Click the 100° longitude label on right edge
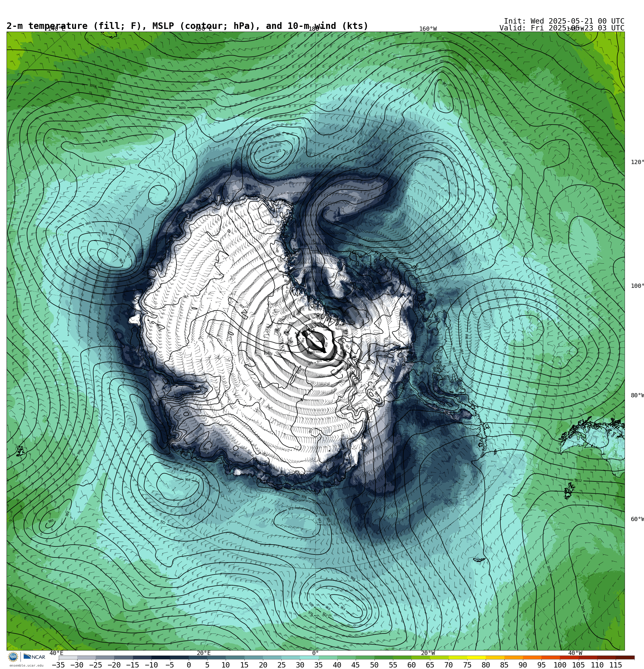 [x=637, y=286]
